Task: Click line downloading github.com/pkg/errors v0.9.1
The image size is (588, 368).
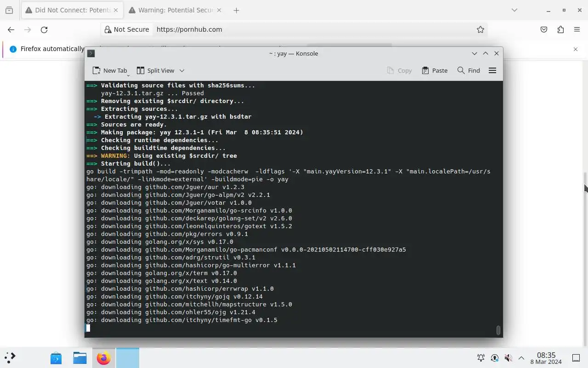Action: (x=167, y=234)
